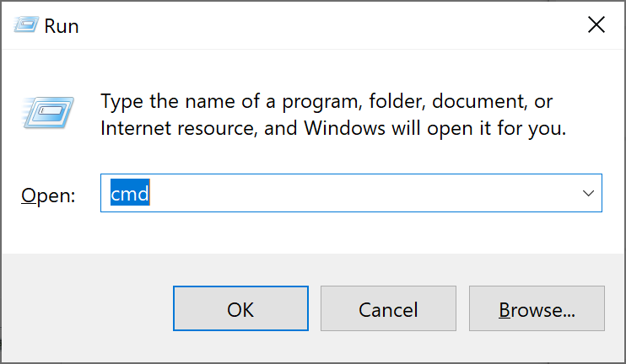Click the word 'folder,' in the instructions
The width and height of the screenshot is (626, 364).
pos(395,101)
